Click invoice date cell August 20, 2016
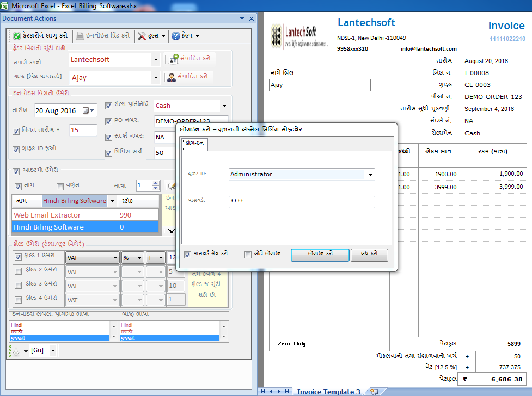The width and height of the screenshot is (532, 396). [492, 61]
